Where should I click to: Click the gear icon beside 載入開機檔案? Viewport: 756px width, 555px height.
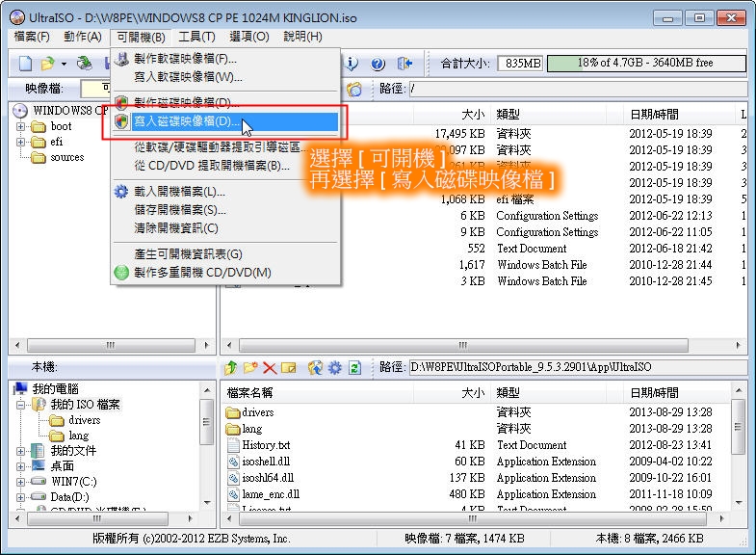pyautogui.click(x=121, y=192)
